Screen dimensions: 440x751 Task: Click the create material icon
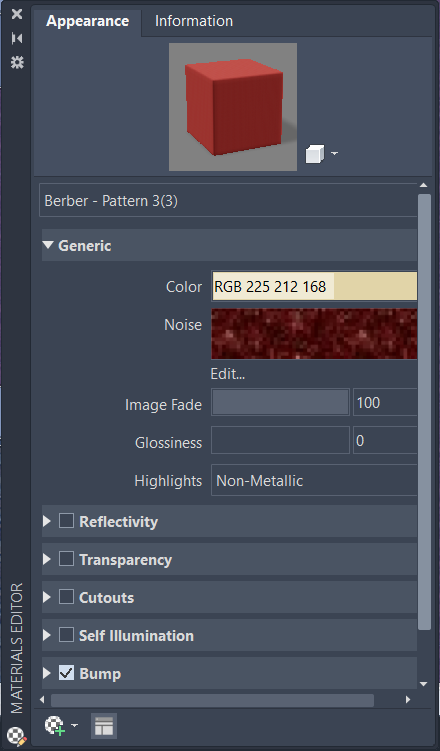point(55,726)
